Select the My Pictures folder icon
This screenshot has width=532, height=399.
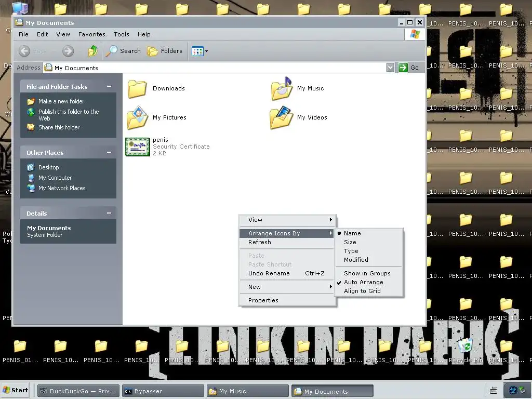(x=137, y=118)
